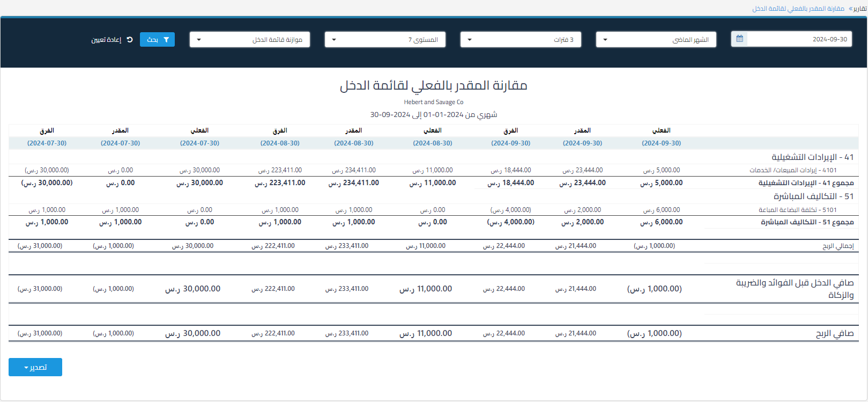Viewport: 868px width, 402px height.
Task: Click the 234,411.00 estimate value in row 4101
Action: pos(354,170)
